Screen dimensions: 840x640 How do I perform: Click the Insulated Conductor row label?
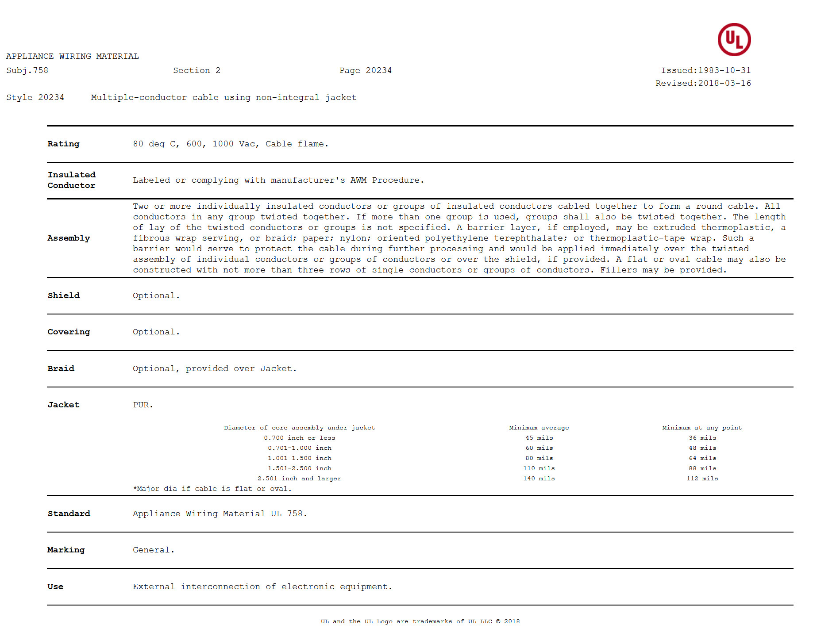pyautogui.click(x=71, y=180)
